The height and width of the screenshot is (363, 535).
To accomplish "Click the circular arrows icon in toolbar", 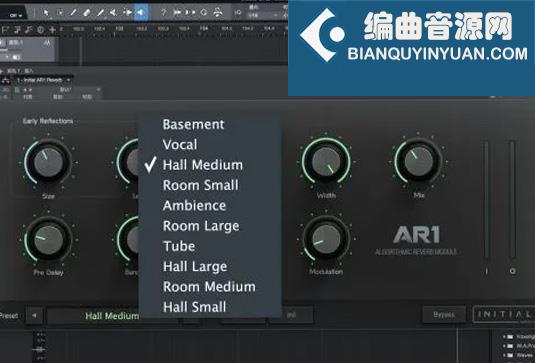I will 204,13.
